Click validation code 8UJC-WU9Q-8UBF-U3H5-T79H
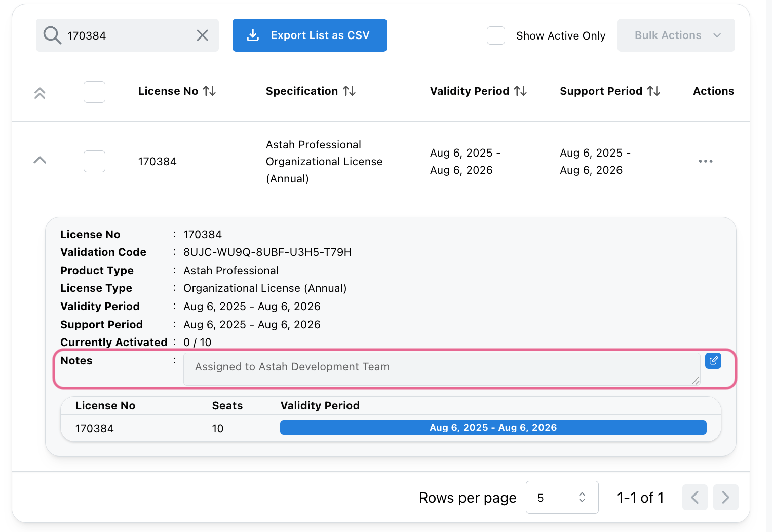Viewport: 772px width, 532px height. point(267,252)
